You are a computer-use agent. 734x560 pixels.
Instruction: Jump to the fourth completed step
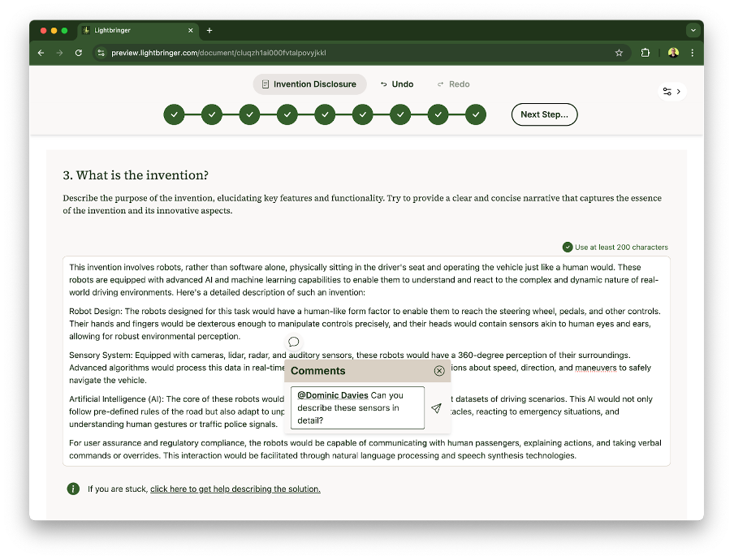click(x=287, y=114)
